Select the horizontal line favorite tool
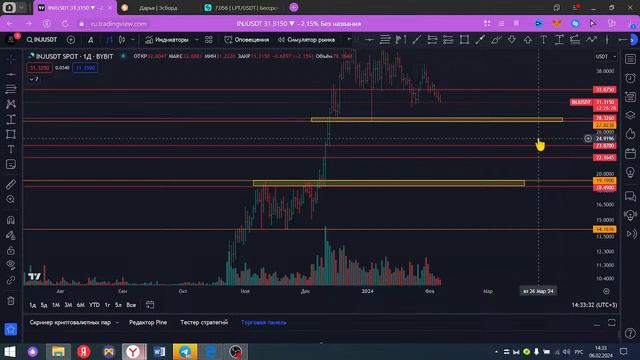This screenshot has height=360, width=640. click(369, 40)
